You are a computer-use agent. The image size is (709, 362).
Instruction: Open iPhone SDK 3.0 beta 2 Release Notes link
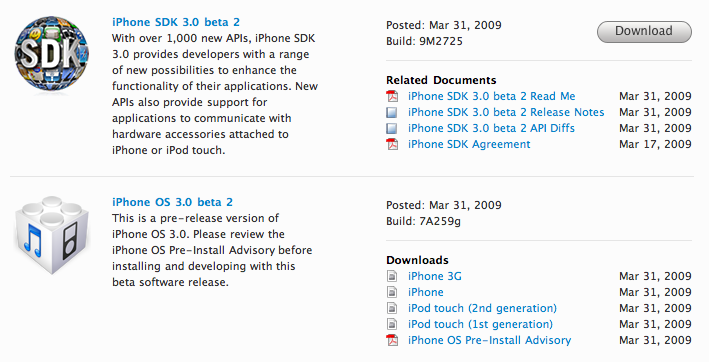pyautogui.click(x=506, y=112)
